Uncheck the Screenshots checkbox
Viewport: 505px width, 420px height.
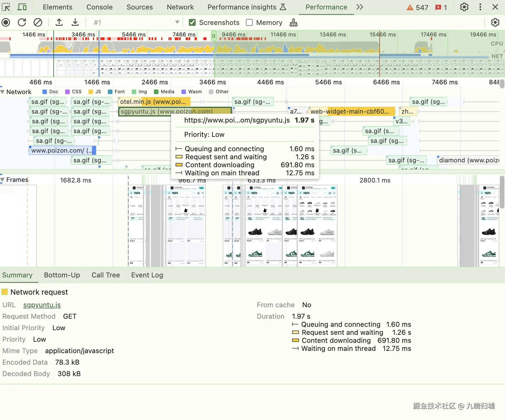(192, 23)
